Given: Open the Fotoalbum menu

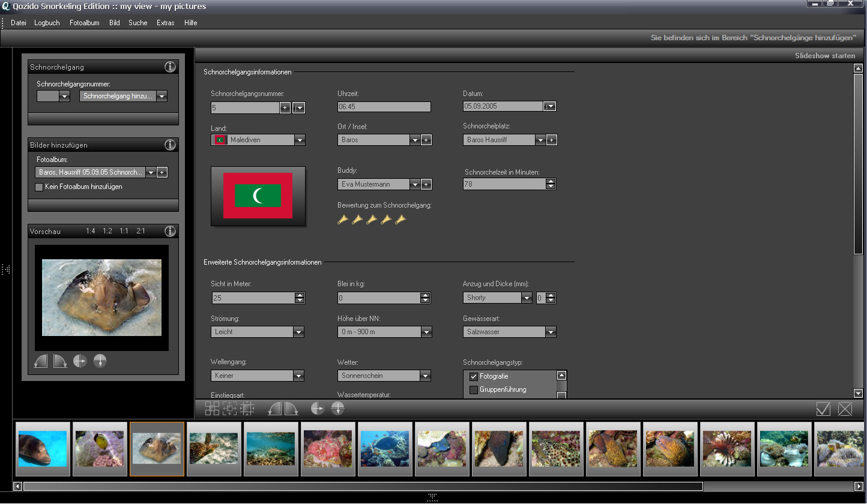Looking at the screenshot, I should coord(84,23).
